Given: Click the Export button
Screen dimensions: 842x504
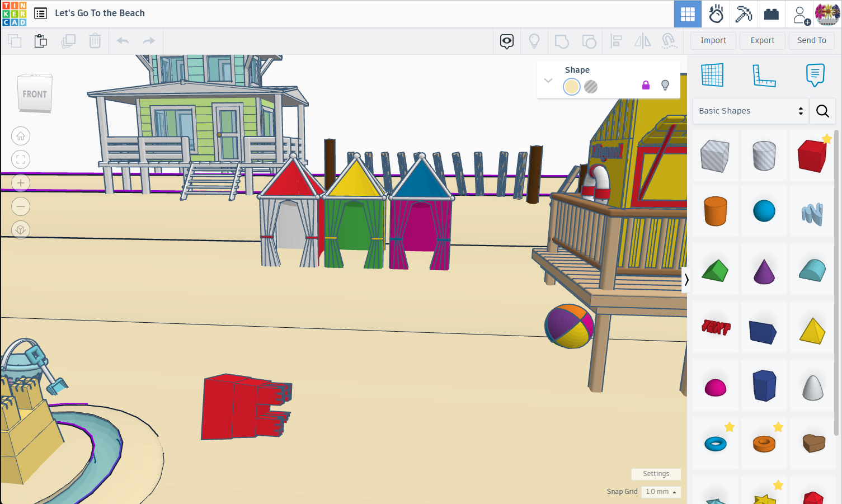Looking at the screenshot, I should (x=762, y=40).
